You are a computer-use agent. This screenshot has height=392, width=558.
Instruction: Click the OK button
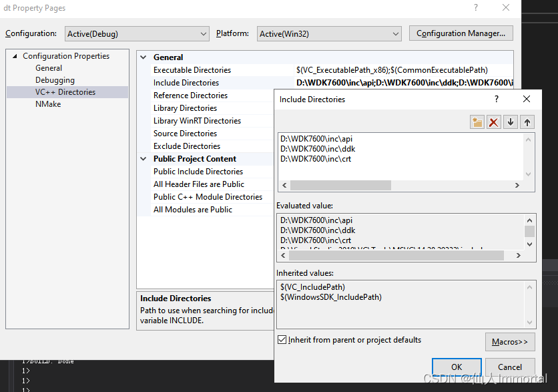(x=457, y=367)
